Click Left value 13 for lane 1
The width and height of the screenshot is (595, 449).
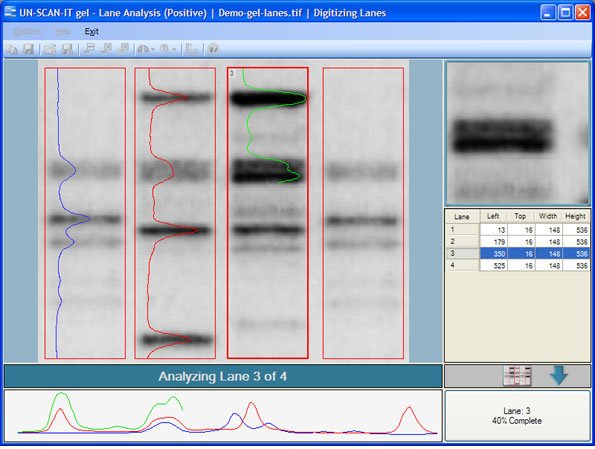493,230
